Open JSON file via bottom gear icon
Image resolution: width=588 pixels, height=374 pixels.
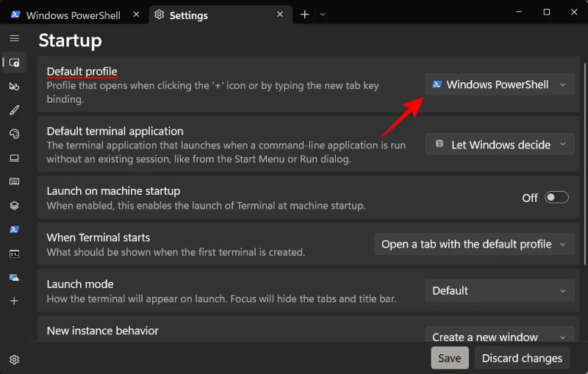pyautogui.click(x=14, y=359)
